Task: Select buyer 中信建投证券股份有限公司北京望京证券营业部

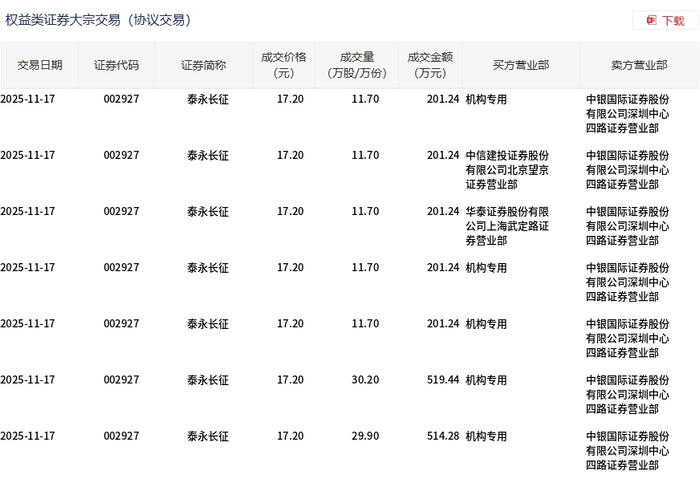Action: pyautogui.click(x=507, y=170)
